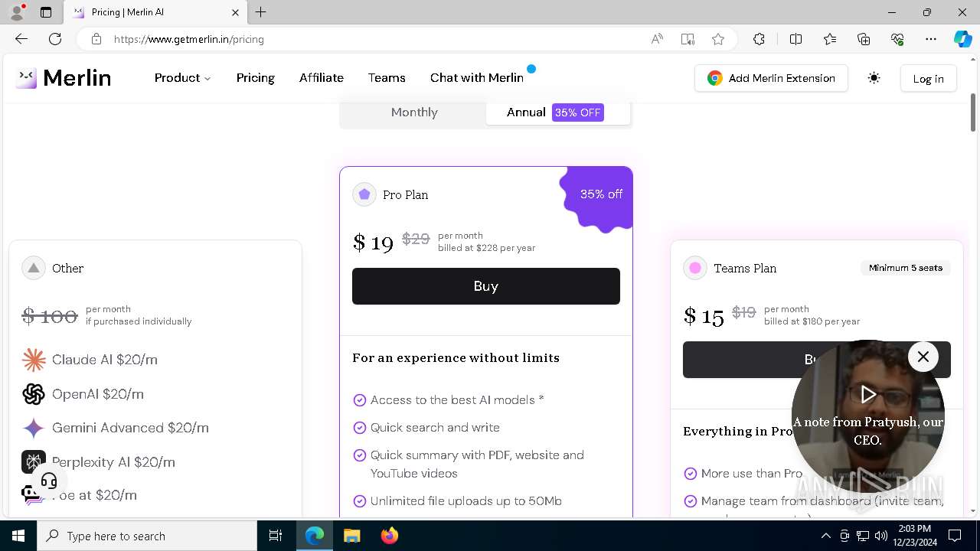This screenshot has height=551, width=980.
Task: Click checkmark beside Unlimited file uploads
Action: (x=359, y=501)
